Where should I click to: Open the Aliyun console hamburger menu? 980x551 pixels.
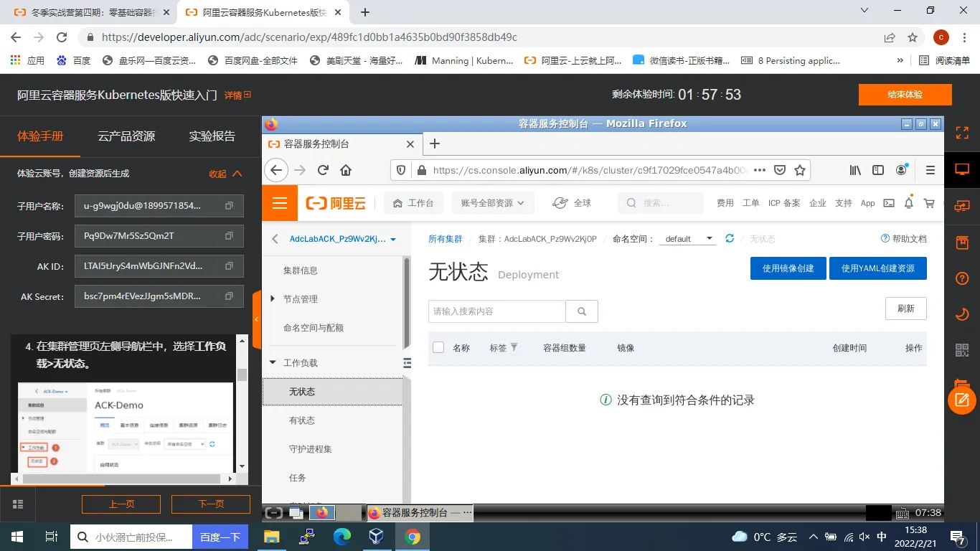pyautogui.click(x=280, y=203)
